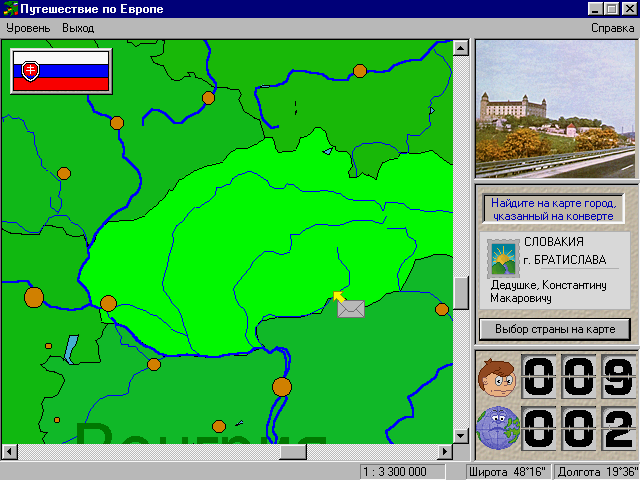Select the large city marker at the map's left edge
The height and width of the screenshot is (480, 640).
[34, 297]
